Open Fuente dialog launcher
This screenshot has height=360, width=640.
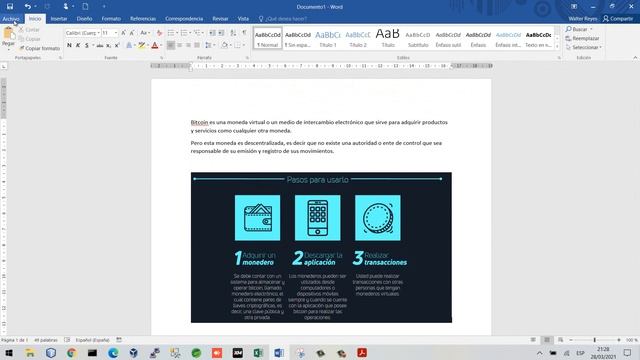162,58
